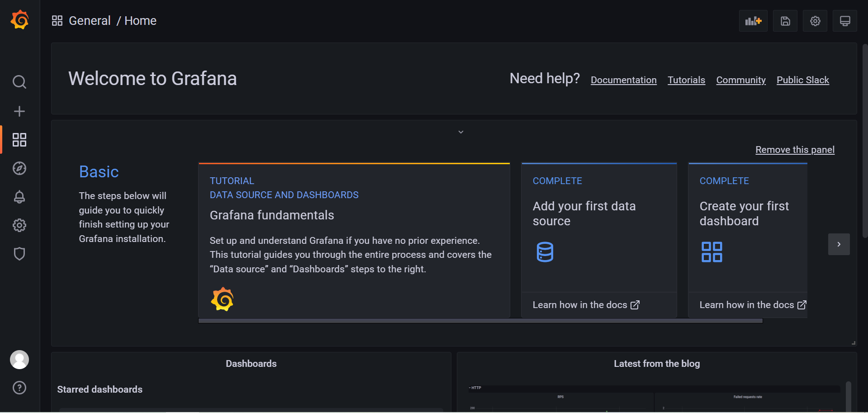The height and width of the screenshot is (413, 868).
Task: Click the Save dashboard icon
Action: [785, 21]
